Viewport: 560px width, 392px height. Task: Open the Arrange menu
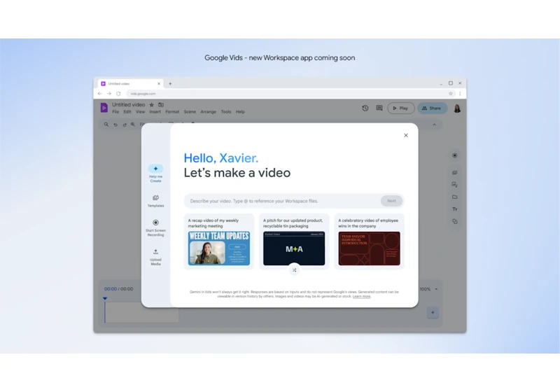click(208, 112)
